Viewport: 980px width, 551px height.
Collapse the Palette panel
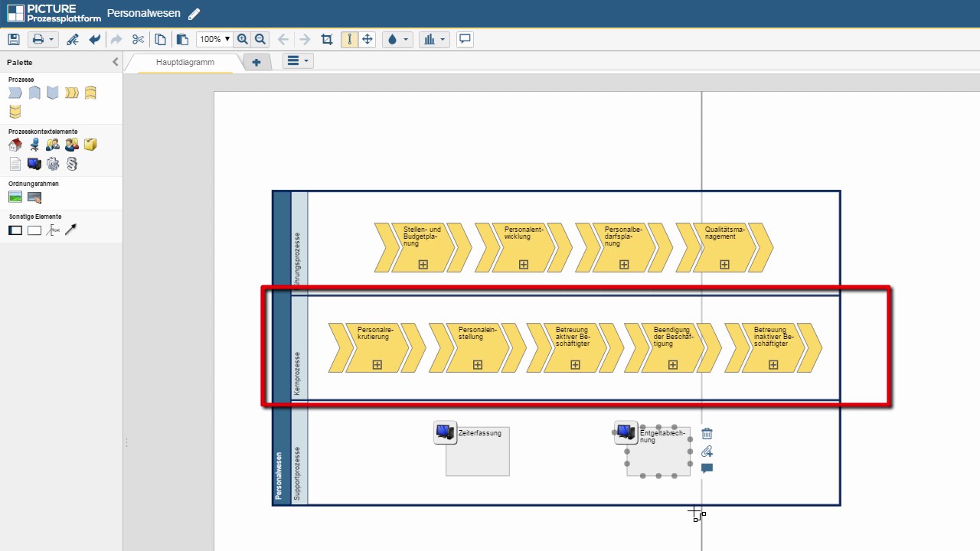click(x=116, y=62)
